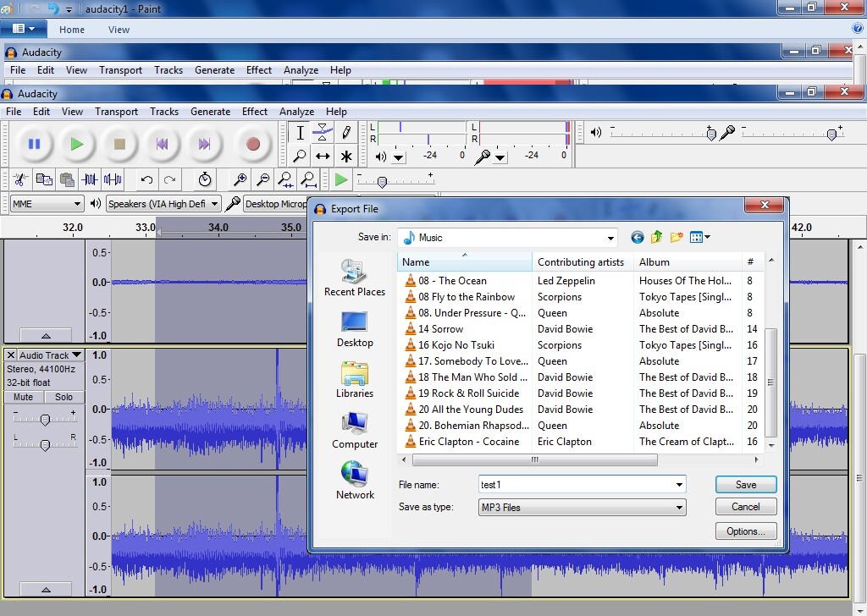The image size is (867, 616).
Task: Close the Audio Track with X
Action: click(10, 355)
